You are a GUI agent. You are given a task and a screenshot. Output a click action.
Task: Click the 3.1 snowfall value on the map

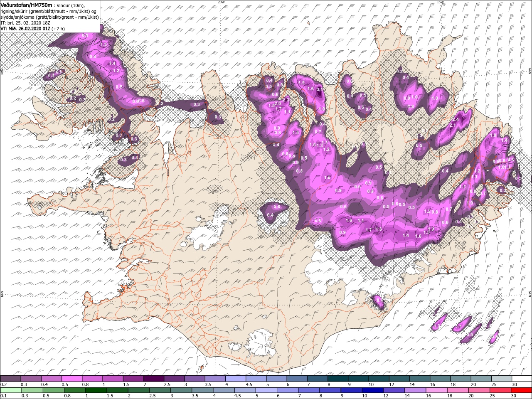click(319, 89)
